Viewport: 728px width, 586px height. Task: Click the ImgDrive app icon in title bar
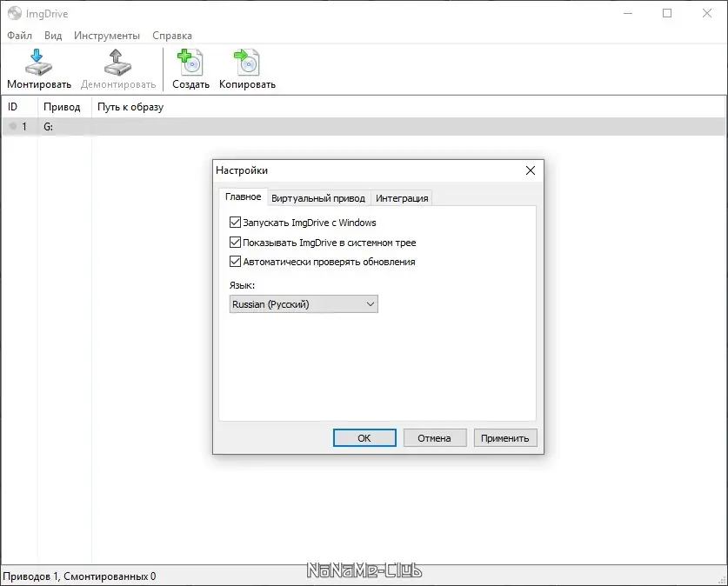pyautogui.click(x=15, y=13)
